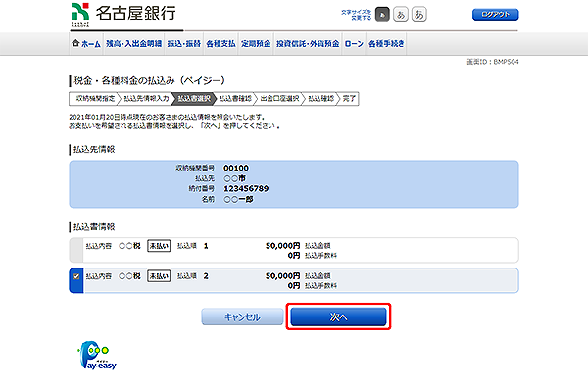
Task: Click the キャンセル button
Action: point(242,317)
